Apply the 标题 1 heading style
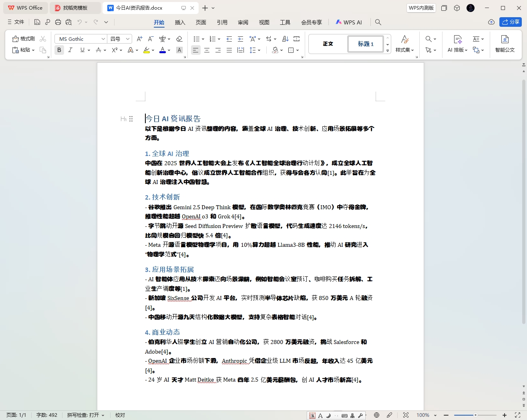 366,44
